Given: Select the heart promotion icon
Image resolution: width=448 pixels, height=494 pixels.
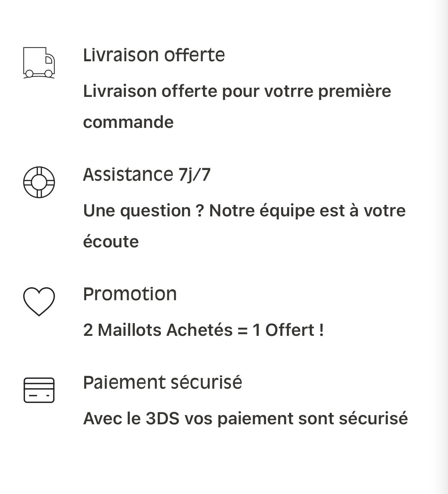Looking at the screenshot, I should click(x=39, y=302).
